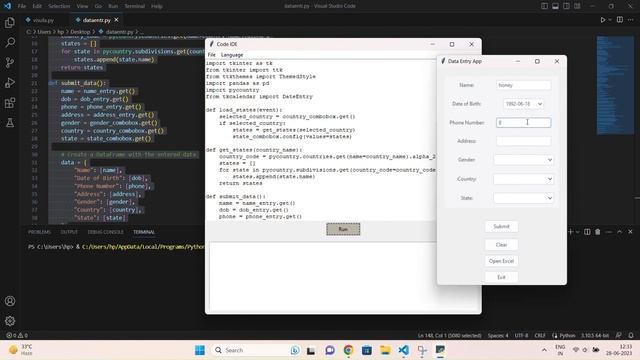Click the Name field in Data Entry App
This screenshot has height=360, width=640.
[x=524, y=85]
